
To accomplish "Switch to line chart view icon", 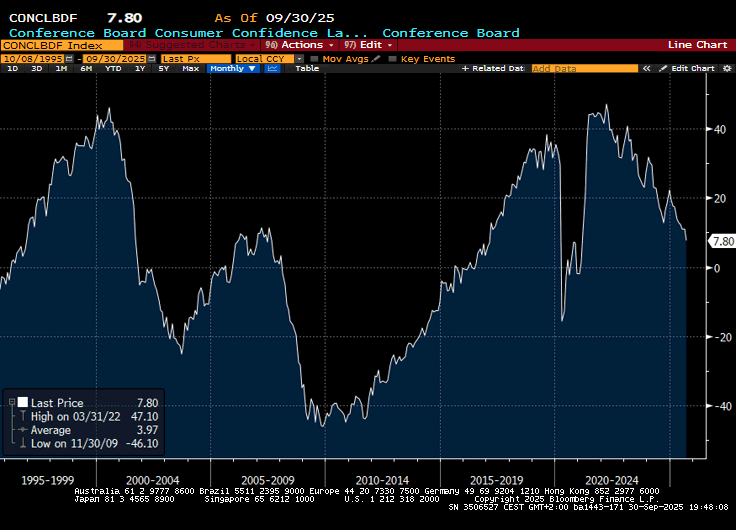I will pyautogui.click(x=273, y=68).
